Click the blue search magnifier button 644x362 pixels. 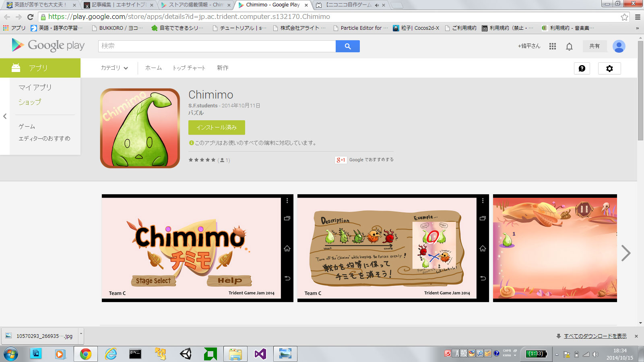(x=348, y=46)
